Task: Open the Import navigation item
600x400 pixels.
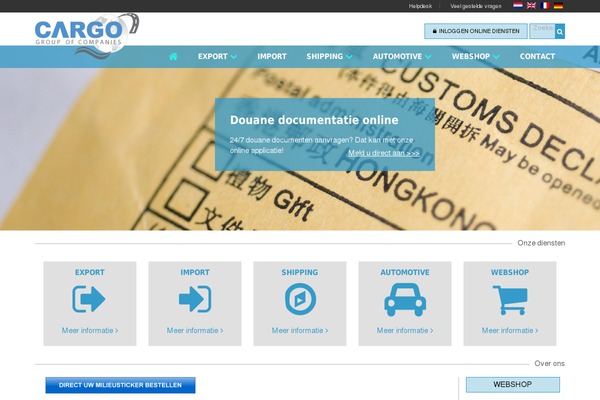Action: (x=272, y=57)
